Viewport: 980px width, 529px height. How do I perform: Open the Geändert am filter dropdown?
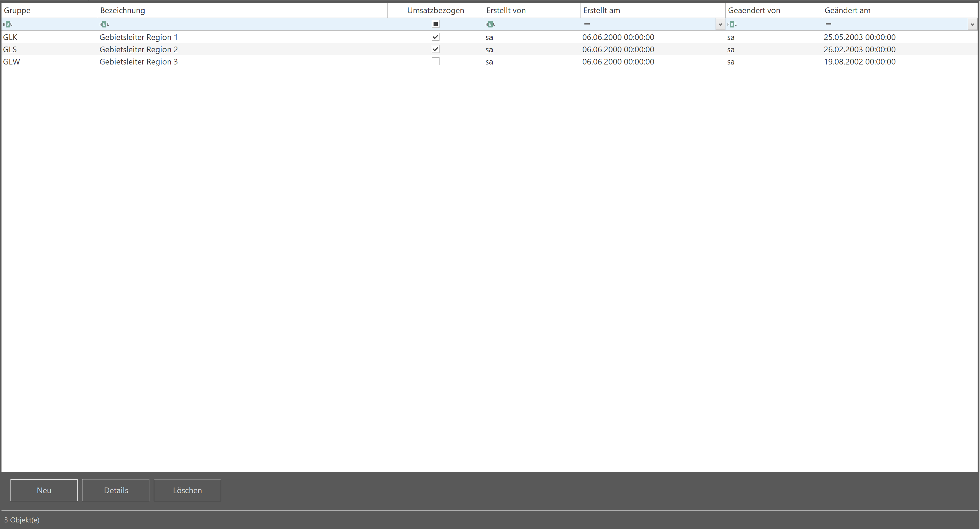point(973,24)
